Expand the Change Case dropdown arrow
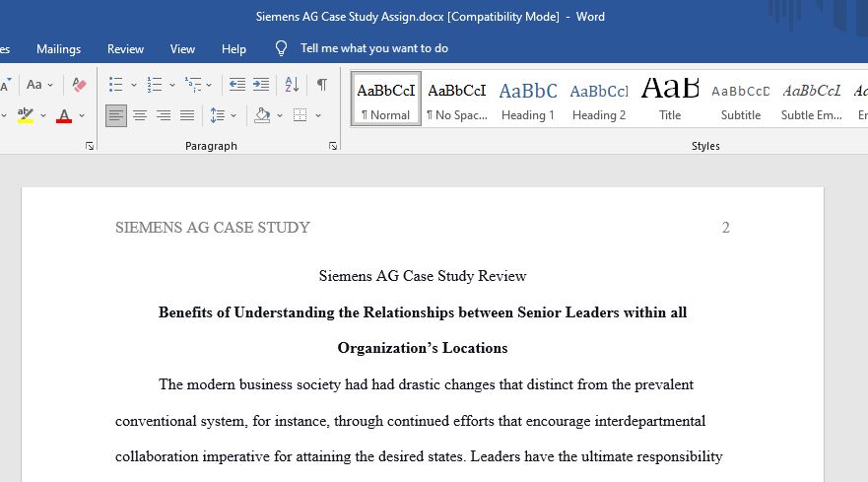868x482 pixels. (x=50, y=86)
